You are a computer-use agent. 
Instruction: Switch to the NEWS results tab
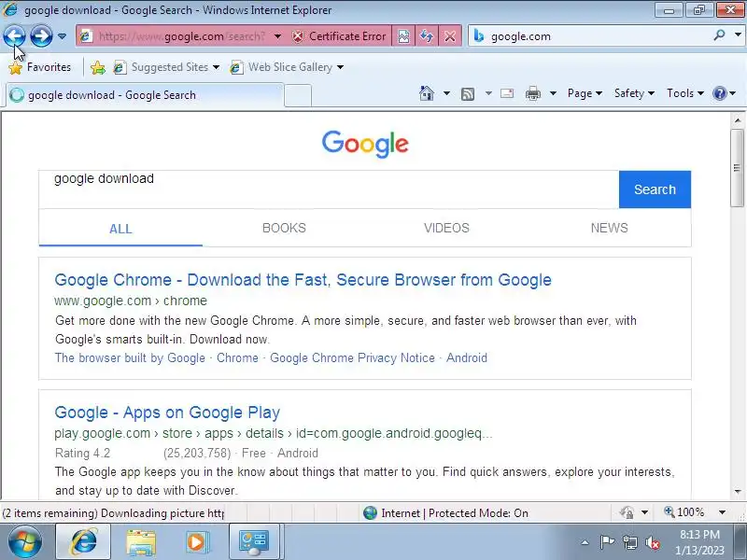click(x=610, y=228)
